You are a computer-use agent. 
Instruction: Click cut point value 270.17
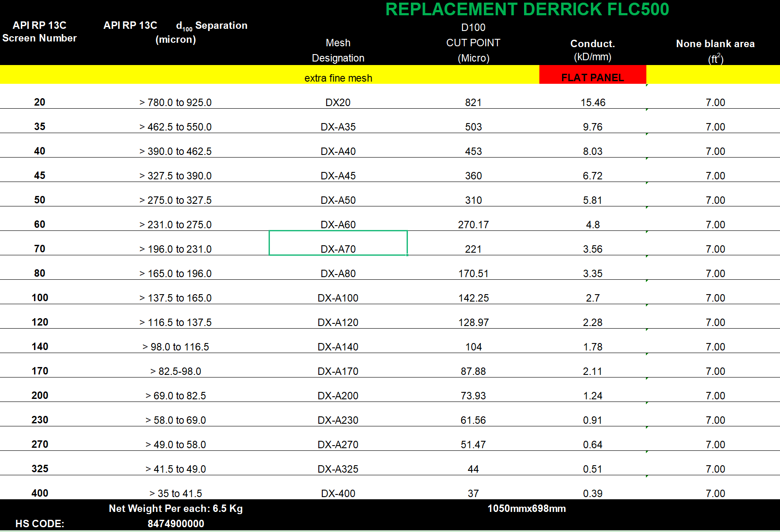click(x=473, y=224)
